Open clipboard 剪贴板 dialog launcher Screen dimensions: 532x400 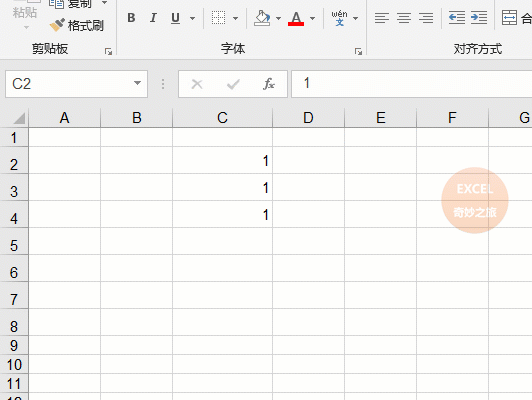108,52
